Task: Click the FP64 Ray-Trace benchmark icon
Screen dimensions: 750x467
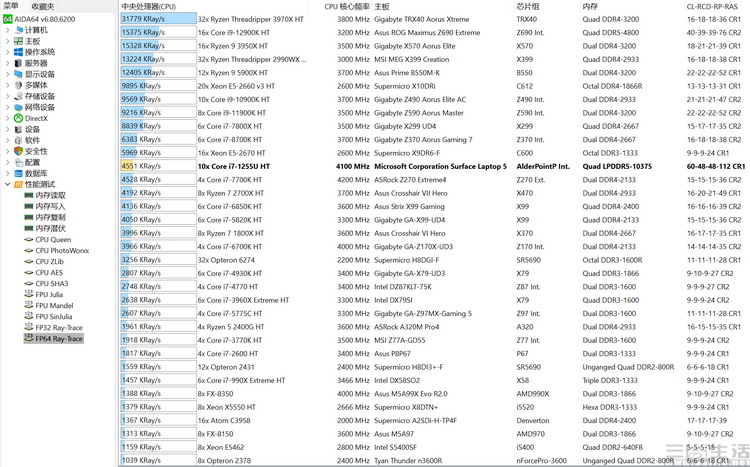Action: click(29, 338)
